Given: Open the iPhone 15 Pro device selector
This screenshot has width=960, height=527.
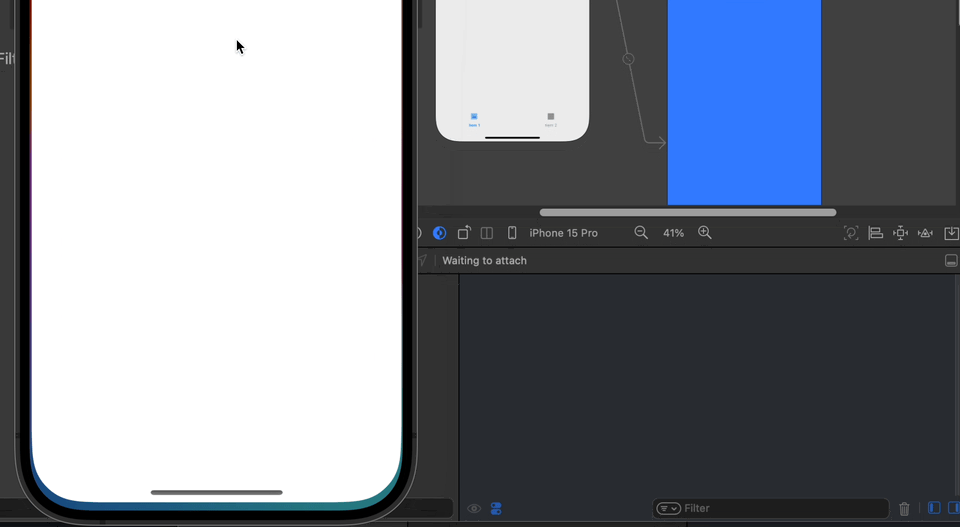Looking at the screenshot, I should pyautogui.click(x=554, y=233).
